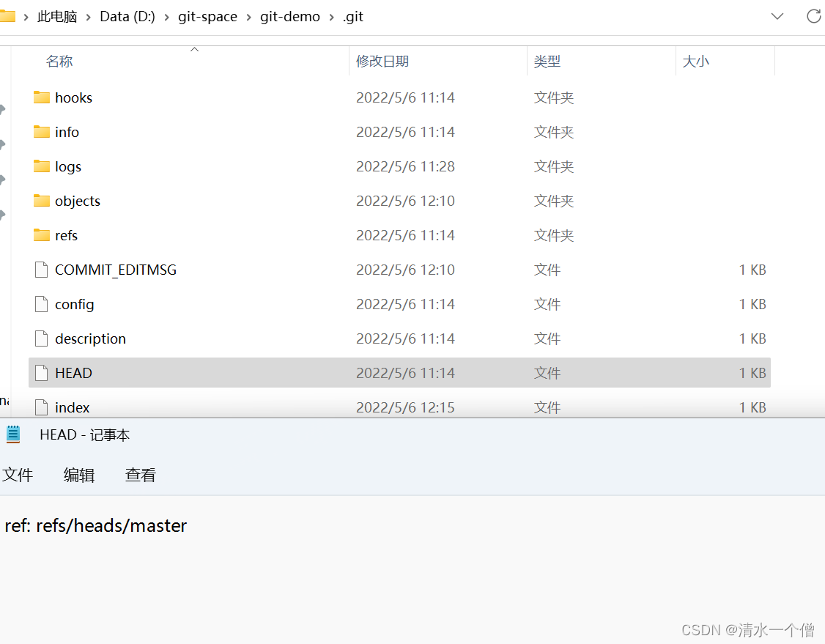
Task: Select the 'HEAD' file name
Action: [74, 373]
